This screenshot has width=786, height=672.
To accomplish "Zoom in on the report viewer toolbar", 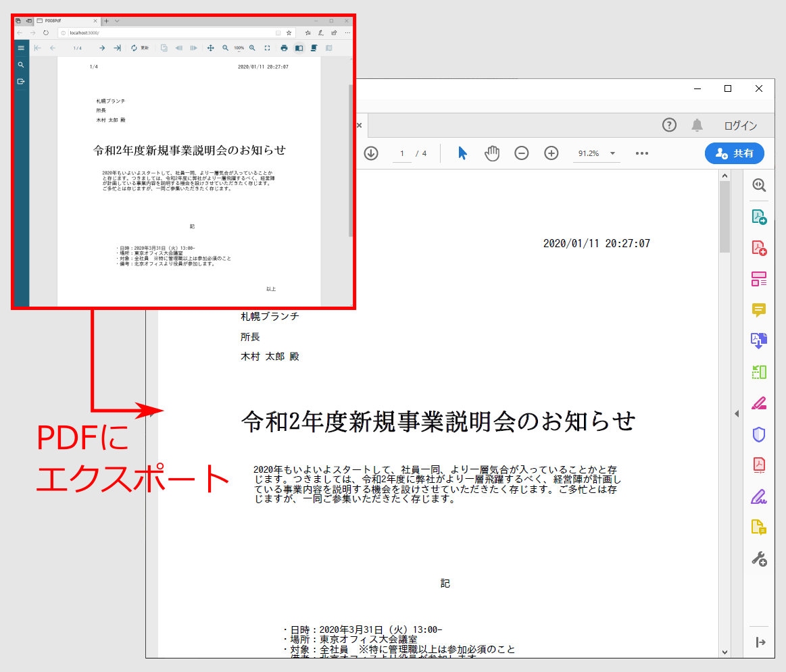I will (x=253, y=48).
